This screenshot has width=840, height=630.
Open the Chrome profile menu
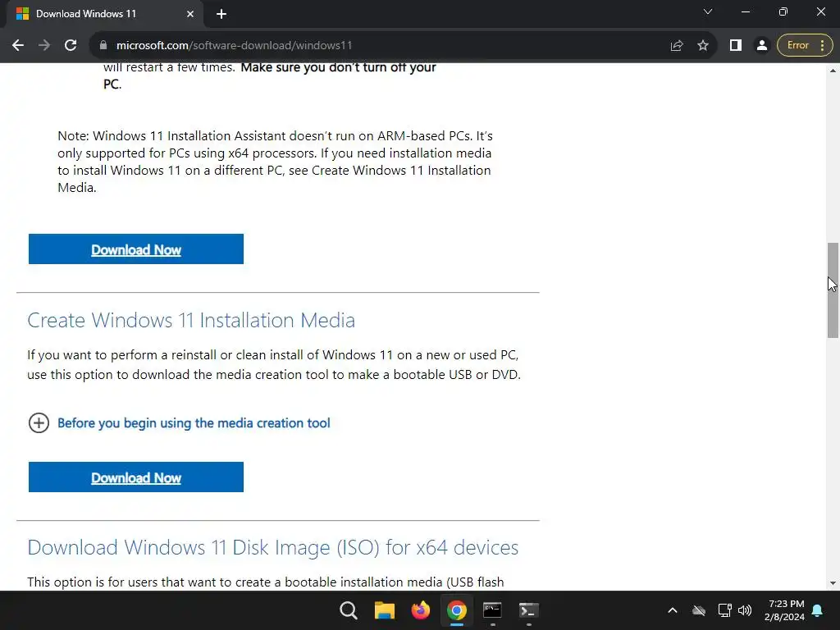[762, 46]
